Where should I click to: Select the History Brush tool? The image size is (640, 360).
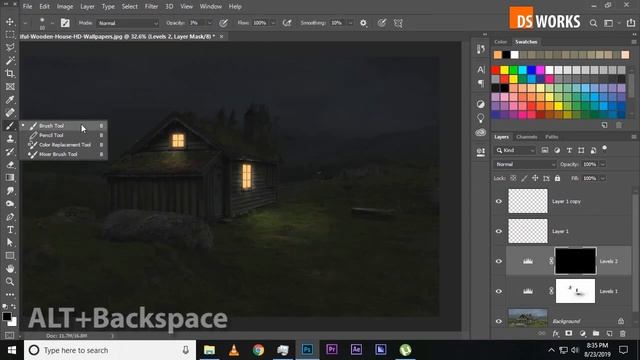(x=10, y=152)
